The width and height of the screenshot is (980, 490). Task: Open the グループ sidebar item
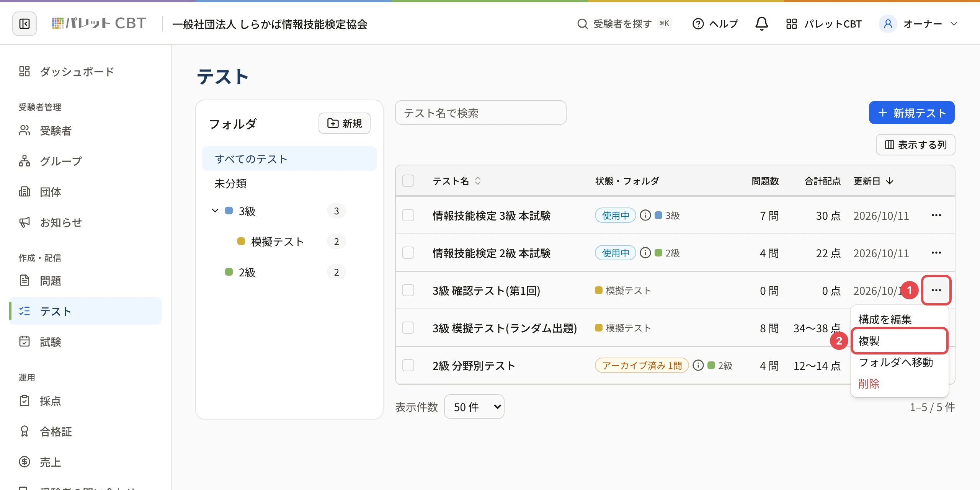(x=85, y=161)
